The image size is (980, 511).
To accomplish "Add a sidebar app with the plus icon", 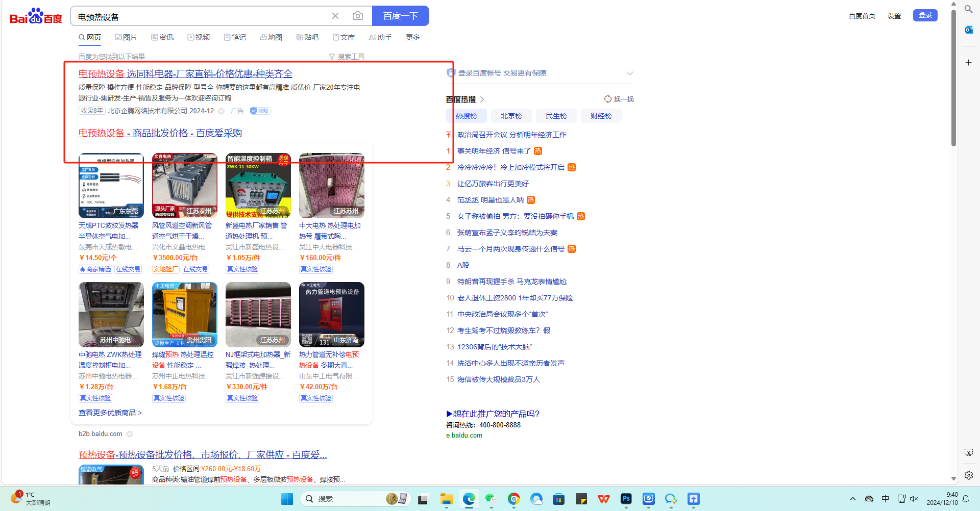I will coord(968,62).
